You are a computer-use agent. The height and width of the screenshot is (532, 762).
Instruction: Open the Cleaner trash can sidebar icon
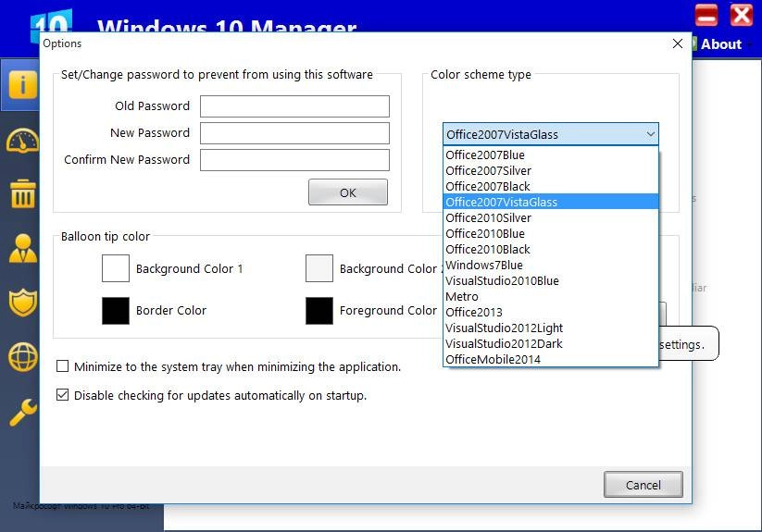[x=22, y=193]
